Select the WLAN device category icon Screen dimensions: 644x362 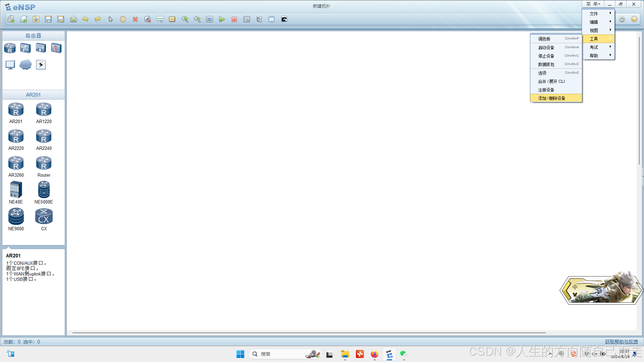click(41, 48)
